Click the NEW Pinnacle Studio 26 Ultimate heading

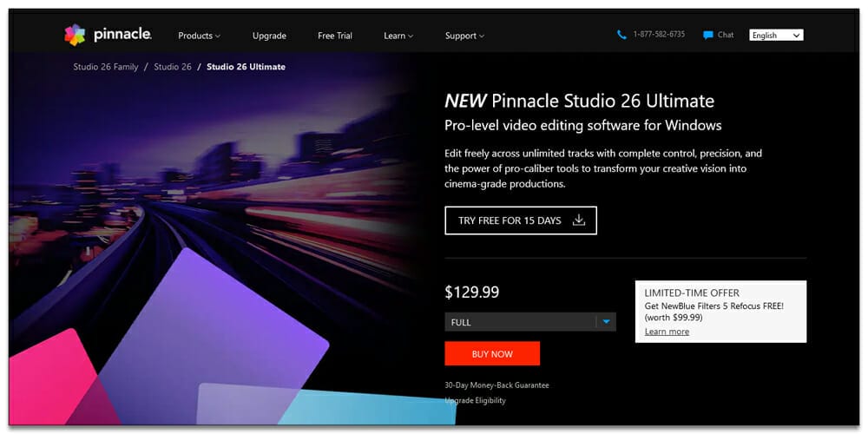pyautogui.click(x=579, y=102)
